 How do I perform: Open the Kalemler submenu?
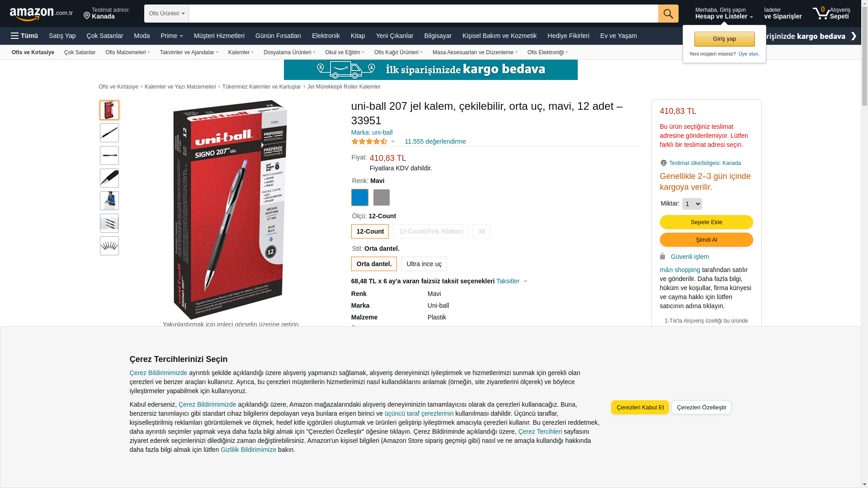pos(241,52)
